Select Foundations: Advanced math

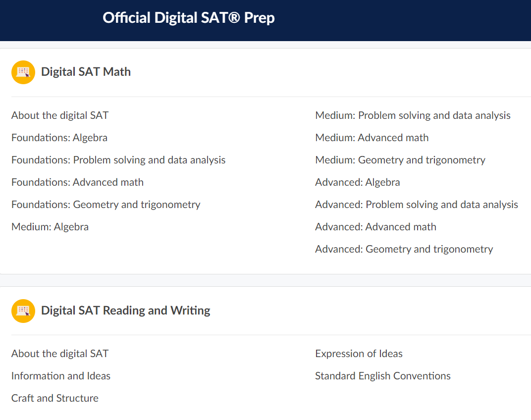tap(77, 182)
